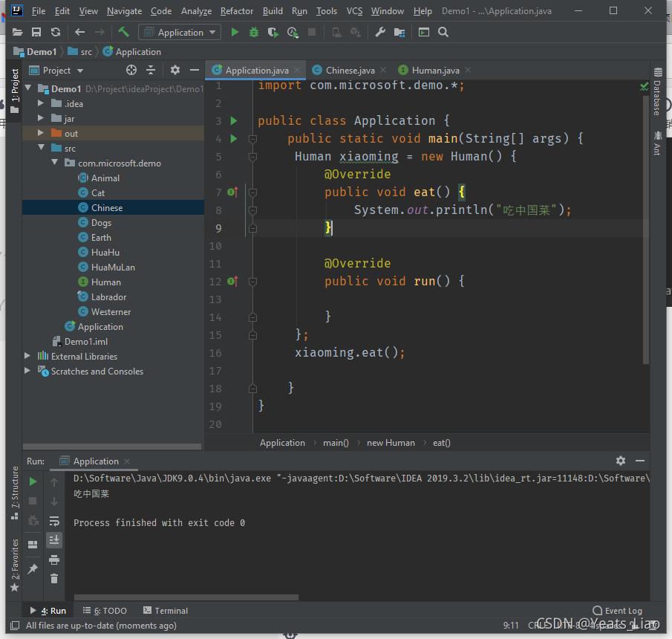Toggle scroll to end in Run console
This screenshot has width=672, height=639.
(x=54, y=540)
